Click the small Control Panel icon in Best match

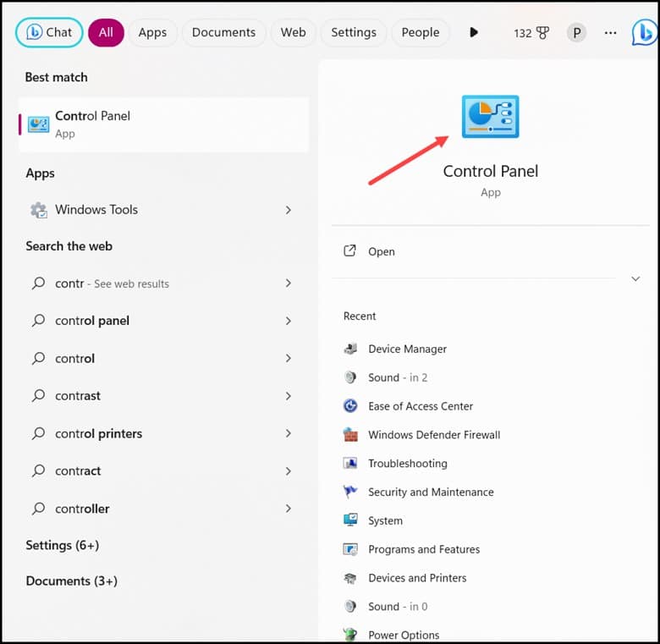(38, 124)
